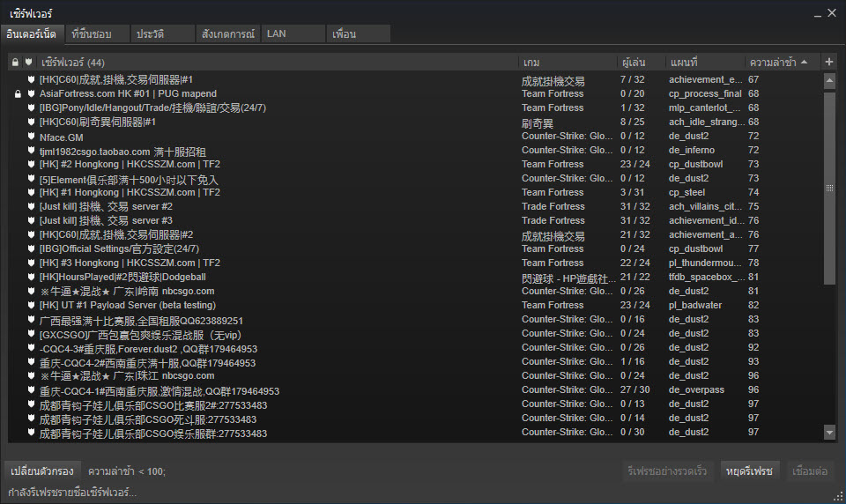Select the [HK]C60 成就 #2 server row
This screenshot has width=846, height=504.
[x=414, y=234]
